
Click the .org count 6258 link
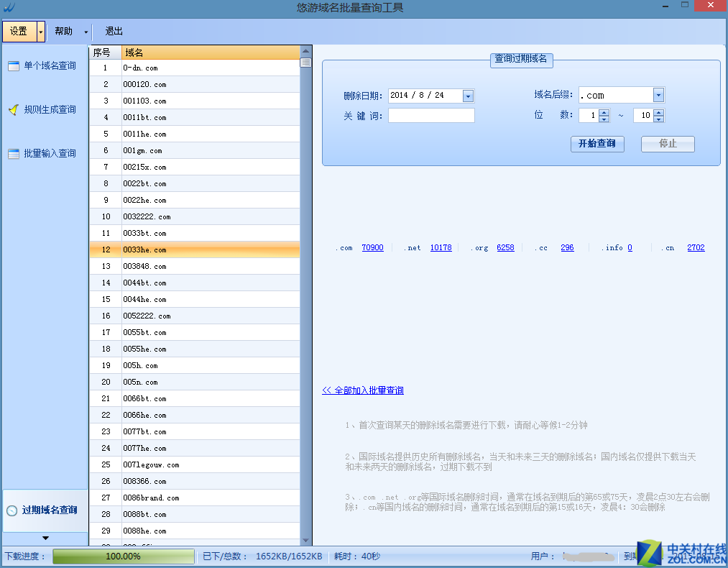coord(505,247)
